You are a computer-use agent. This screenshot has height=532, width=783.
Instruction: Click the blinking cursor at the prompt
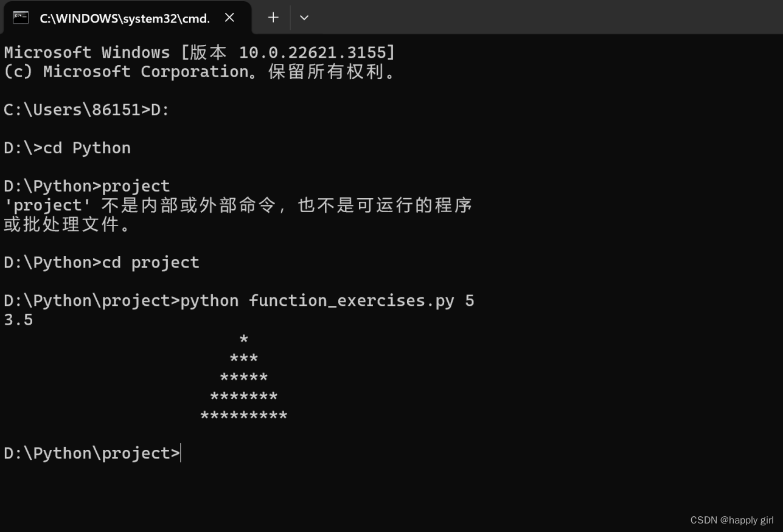[181, 453]
